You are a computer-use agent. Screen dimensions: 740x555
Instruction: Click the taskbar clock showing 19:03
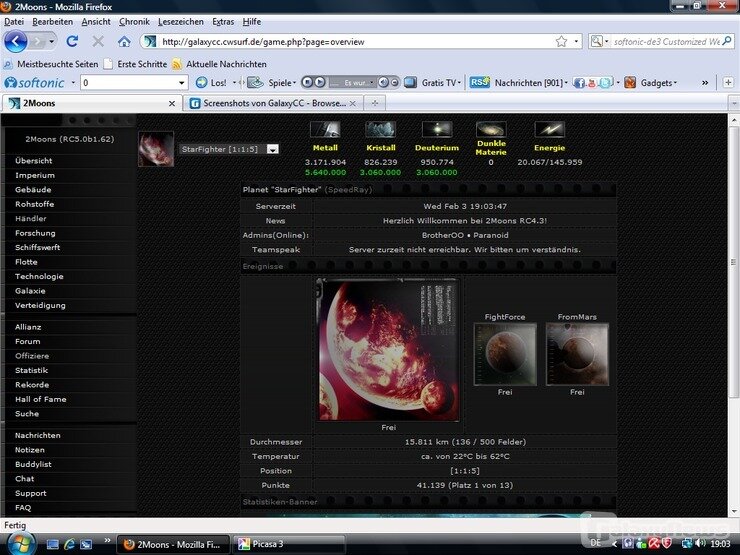click(x=720, y=544)
